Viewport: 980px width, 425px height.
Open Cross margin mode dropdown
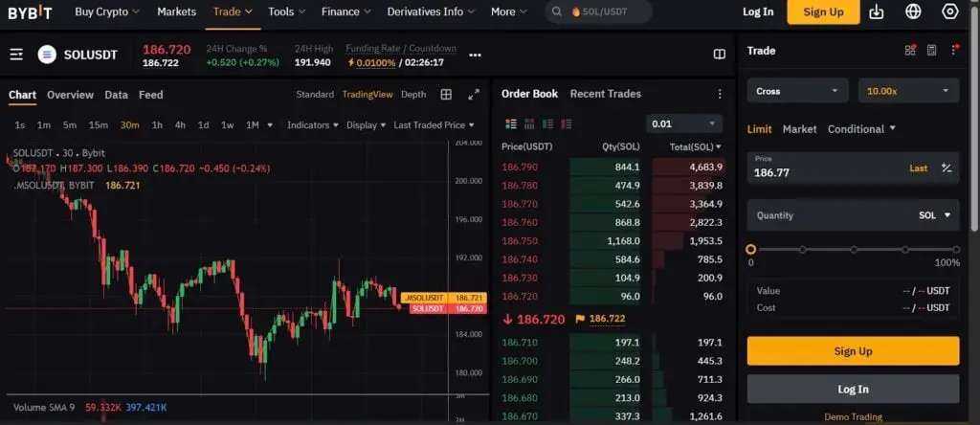797,91
